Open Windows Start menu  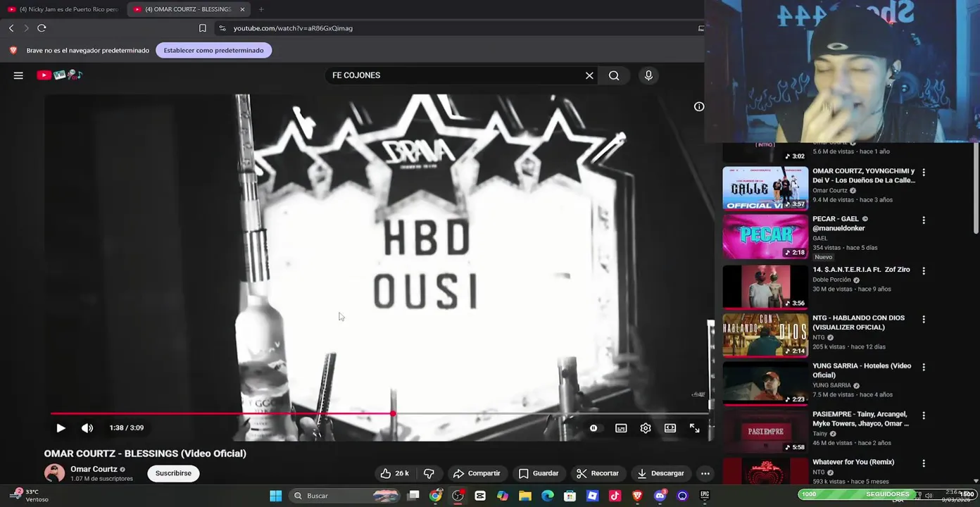click(276, 496)
